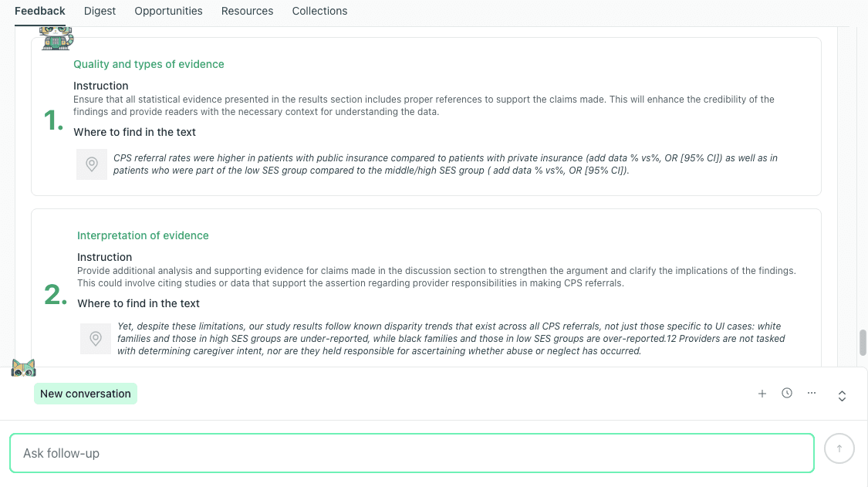Screen dimensions: 868x487
Task: Open the ellipsis options menu
Action: coord(812,393)
